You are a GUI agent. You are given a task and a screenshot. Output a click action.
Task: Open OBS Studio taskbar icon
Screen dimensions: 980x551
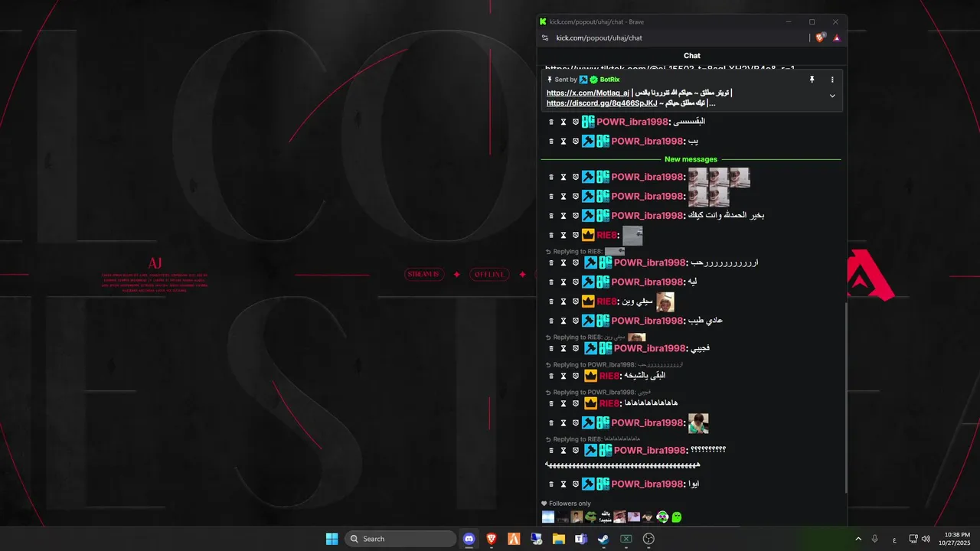648,539
